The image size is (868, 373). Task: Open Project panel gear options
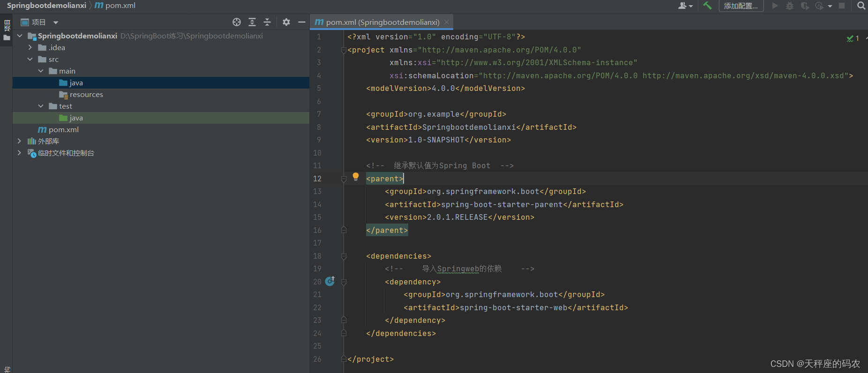(286, 22)
